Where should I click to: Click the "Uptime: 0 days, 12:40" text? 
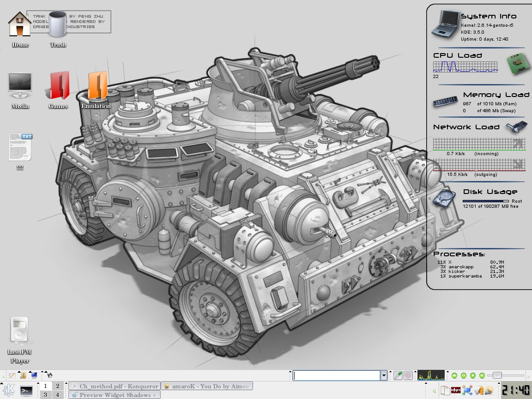point(484,39)
